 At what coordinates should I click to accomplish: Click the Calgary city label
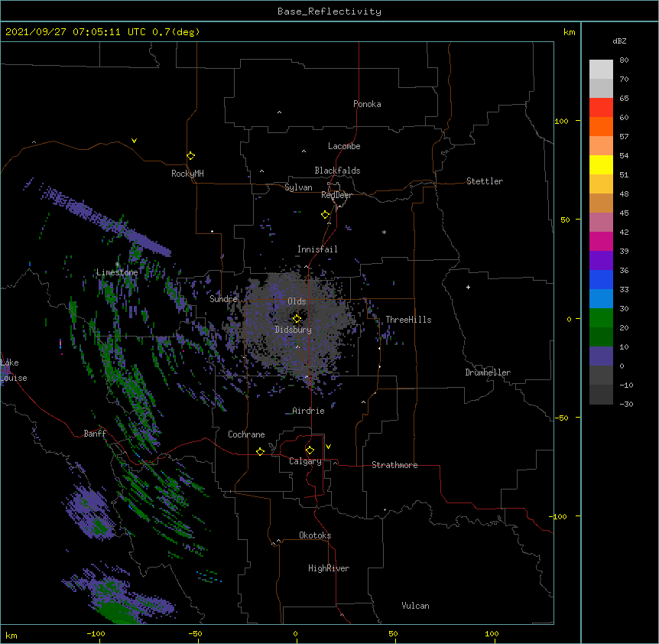pos(305,461)
